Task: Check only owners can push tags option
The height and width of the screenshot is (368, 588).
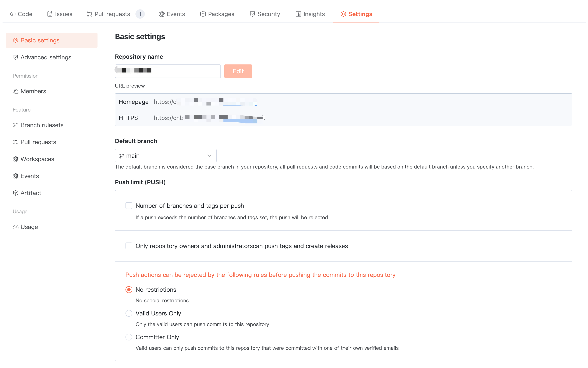Action: click(x=129, y=246)
